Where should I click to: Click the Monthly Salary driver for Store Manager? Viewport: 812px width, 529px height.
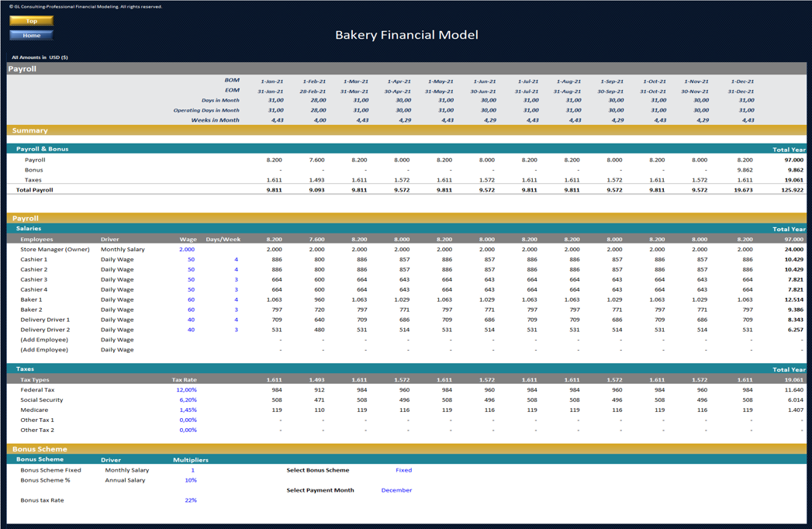123,249
